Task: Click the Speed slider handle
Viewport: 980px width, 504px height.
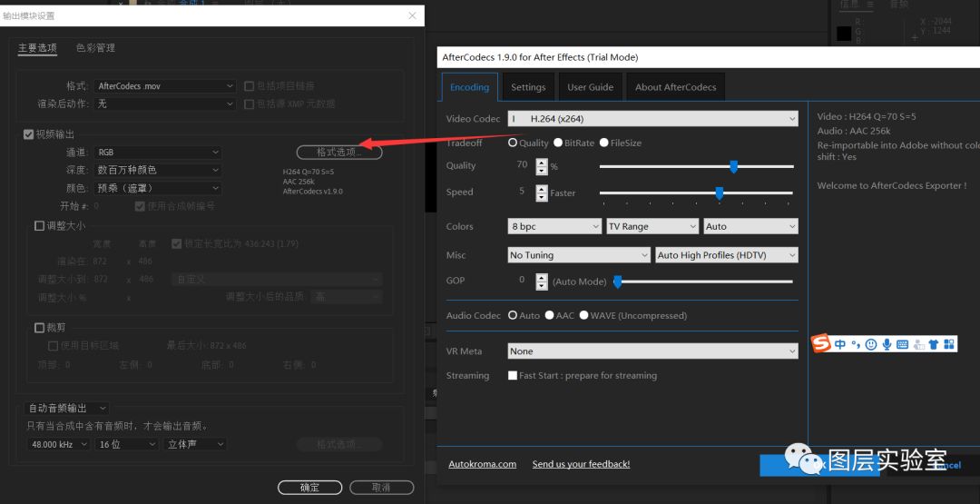Action: point(719,193)
